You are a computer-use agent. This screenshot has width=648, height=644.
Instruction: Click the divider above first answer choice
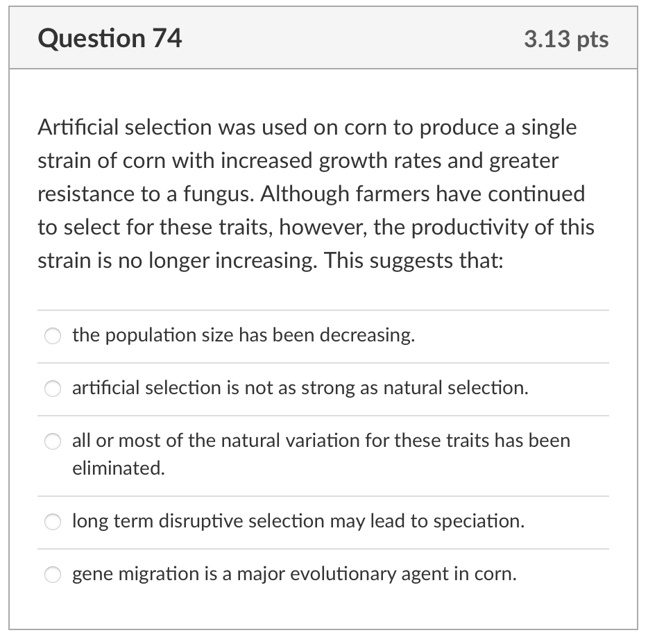[x=323, y=310]
